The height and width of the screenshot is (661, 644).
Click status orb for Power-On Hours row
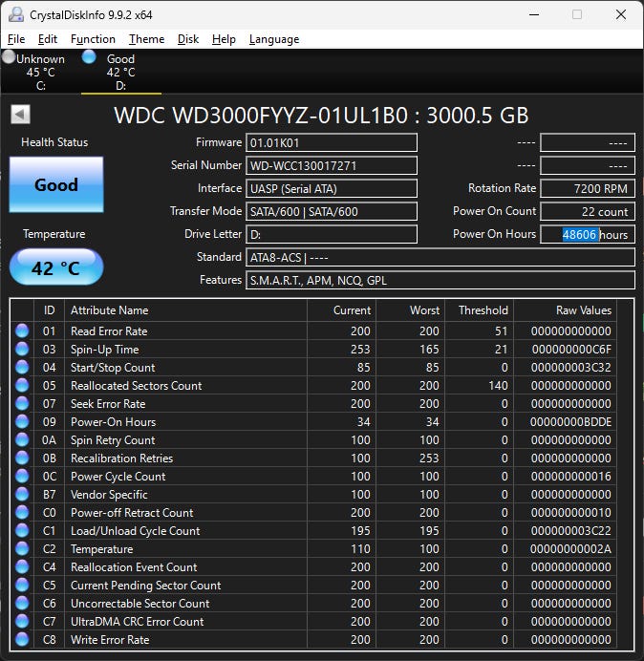click(x=22, y=421)
